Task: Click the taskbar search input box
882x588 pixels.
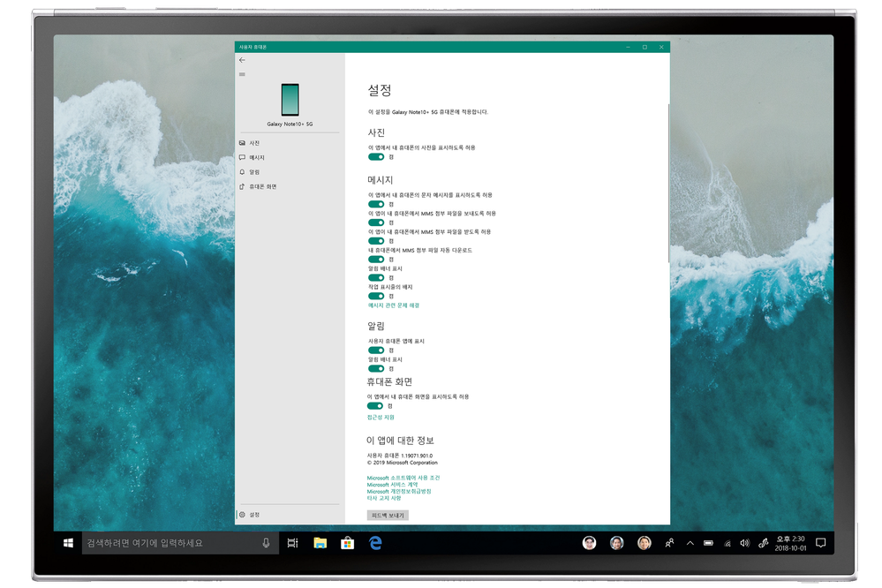Action: (x=180, y=543)
